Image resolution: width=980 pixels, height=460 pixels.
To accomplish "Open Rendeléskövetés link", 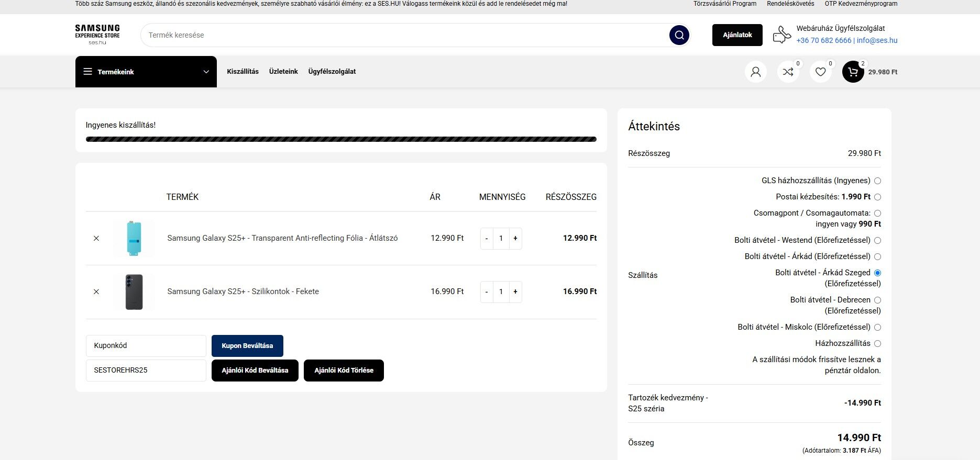I will (790, 4).
